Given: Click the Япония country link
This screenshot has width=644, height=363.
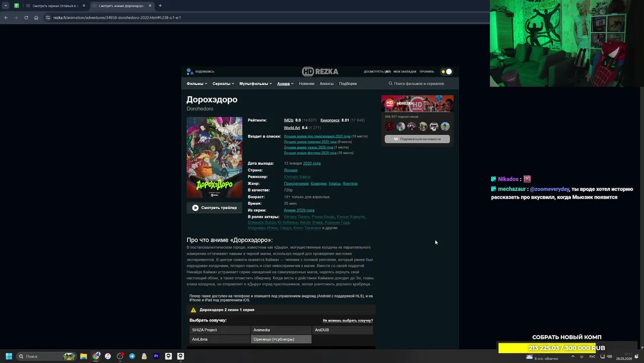Looking at the screenshot, I should (x=290, y=170).
